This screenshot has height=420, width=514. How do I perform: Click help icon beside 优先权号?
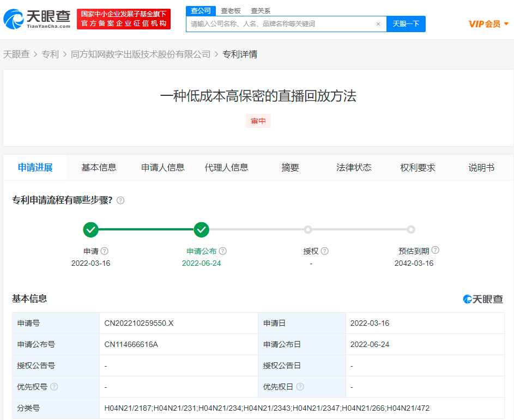54,387
